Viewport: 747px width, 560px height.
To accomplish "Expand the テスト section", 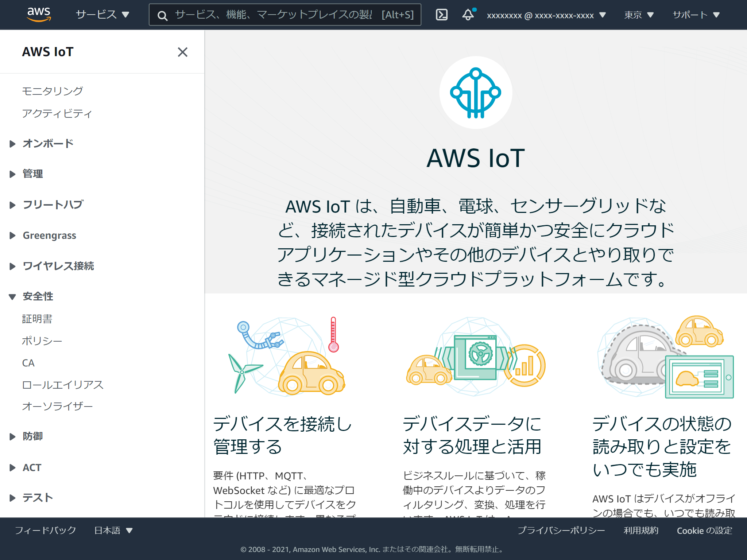I will pos(36,497).
